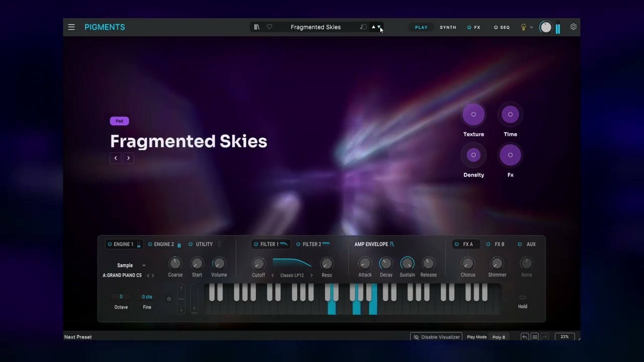Click the Undo arrow in status bar

click(525, 337)
